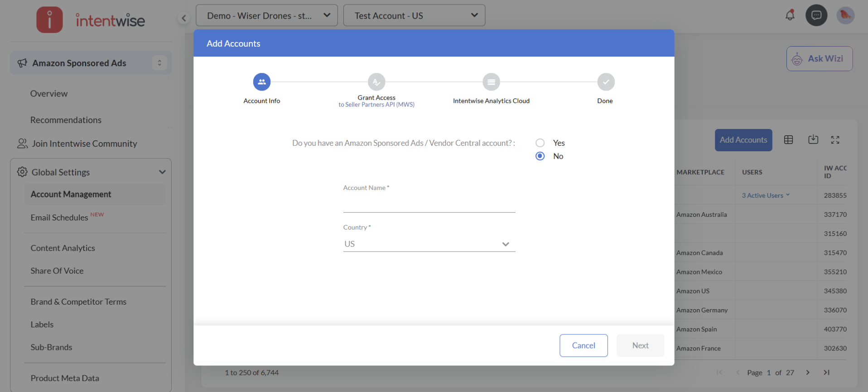Viewport: 868px width, 392px height.
Task: Collapse the Global Settings section
Action: point(162,172)
